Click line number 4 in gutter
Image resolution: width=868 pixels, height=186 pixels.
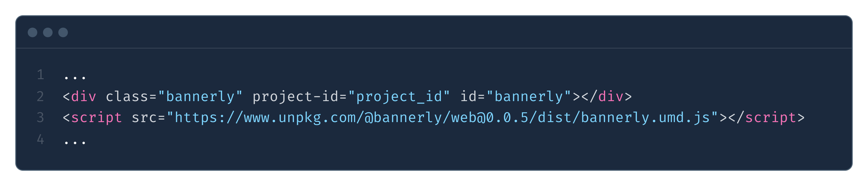click(x=40, y=139)
